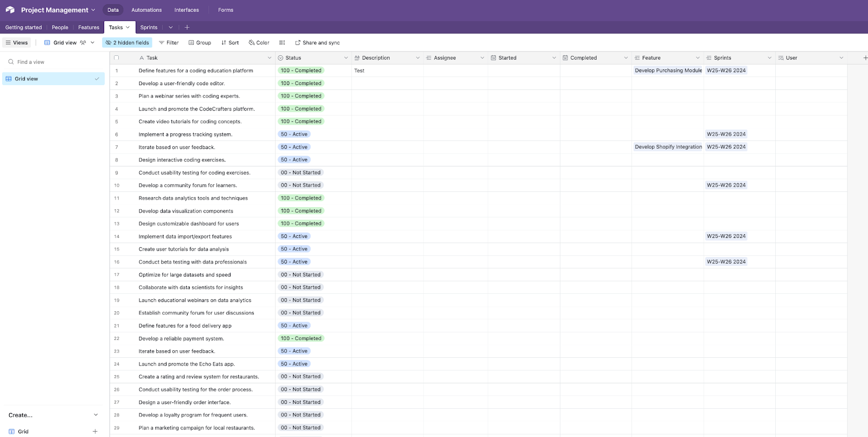Click the 00 - Not Started status in row 9
This screenshot has height=437, width=868.
coord(301,173)
